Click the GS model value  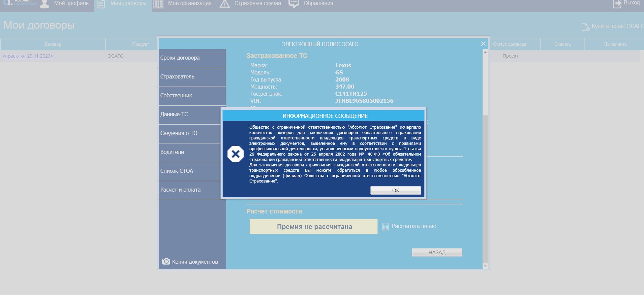[x=339, y=72]
